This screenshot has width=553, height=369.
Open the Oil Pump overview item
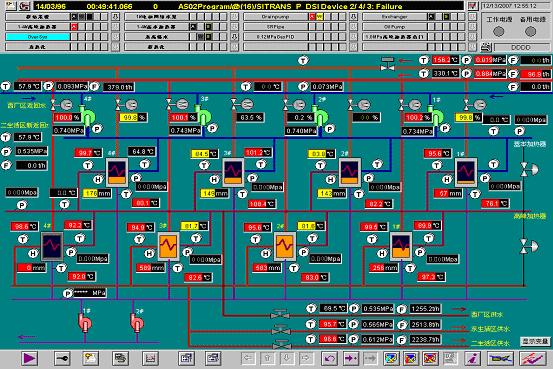[x=395, y=27]
